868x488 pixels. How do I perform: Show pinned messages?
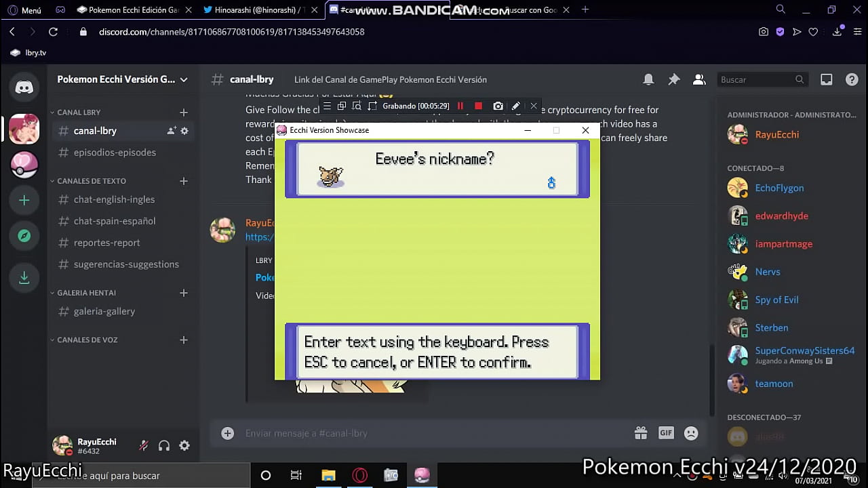(674, 79)
